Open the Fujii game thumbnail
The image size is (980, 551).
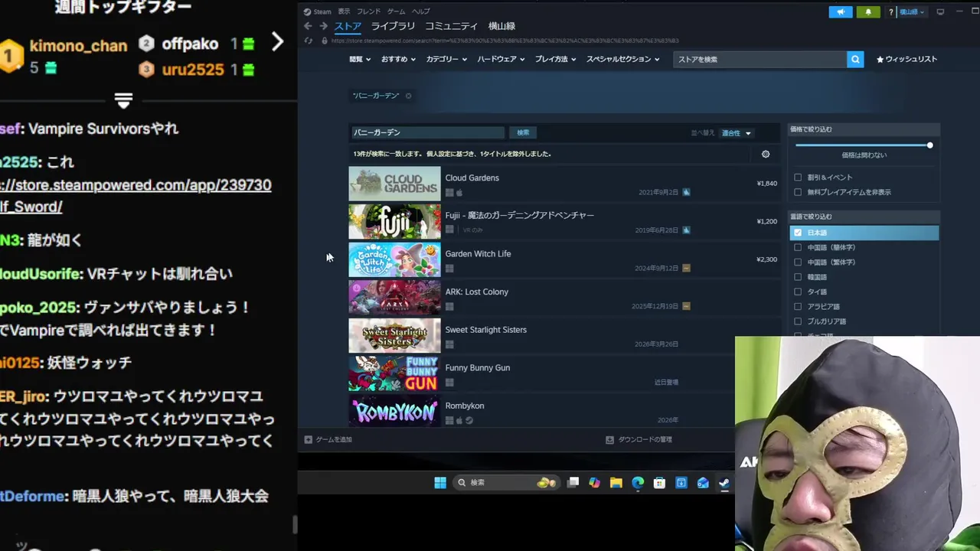click(x=394, y=222)
